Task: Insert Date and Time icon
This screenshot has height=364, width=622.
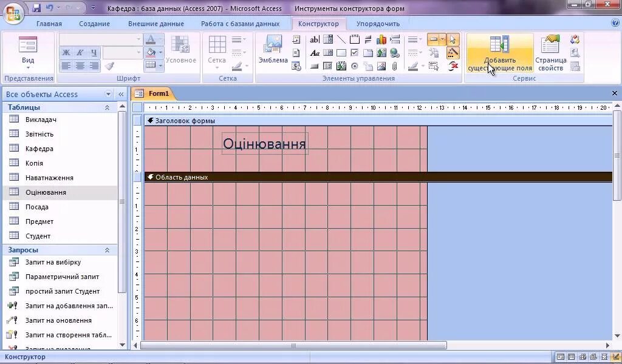Action: [x=296, y=66]
